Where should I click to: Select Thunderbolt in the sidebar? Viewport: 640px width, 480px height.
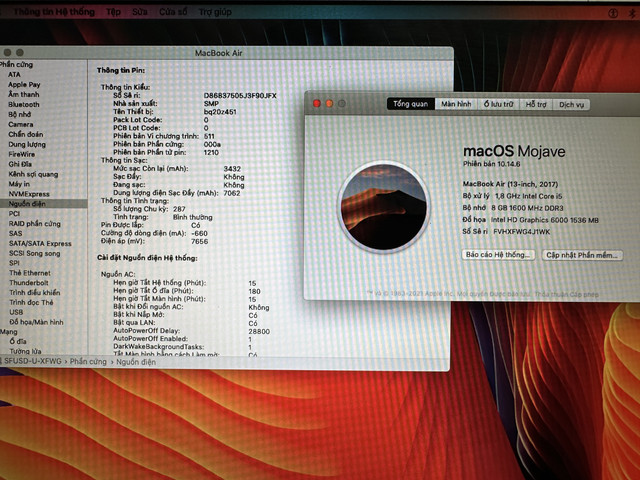click(x=29, y=282)
